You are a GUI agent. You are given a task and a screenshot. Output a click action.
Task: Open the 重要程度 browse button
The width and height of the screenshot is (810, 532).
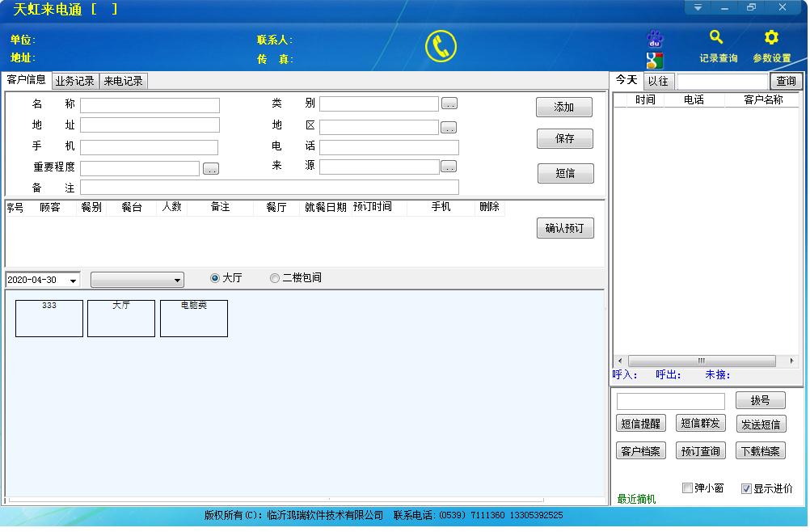(211, 169)
